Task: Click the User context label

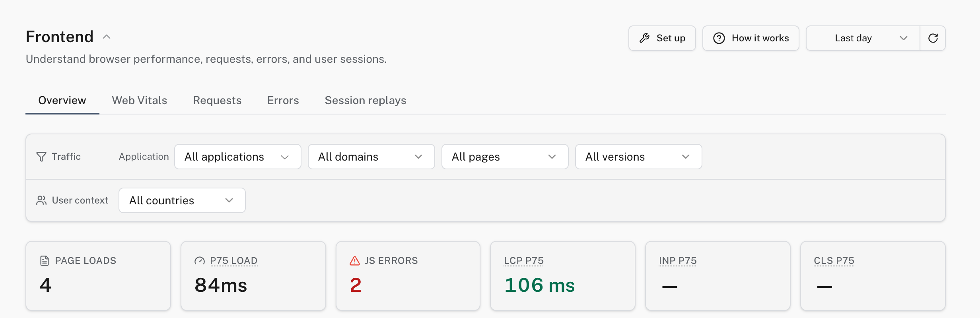Action: coord(80,200)
